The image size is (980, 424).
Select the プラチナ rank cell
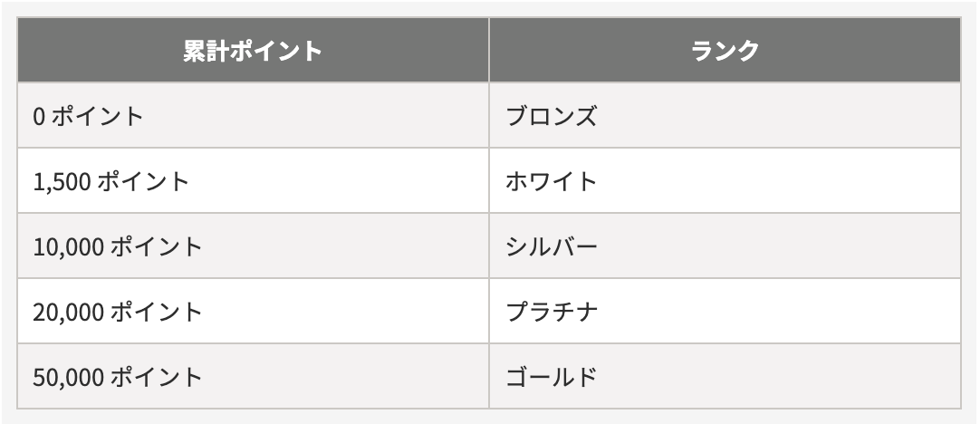point(552,312)
